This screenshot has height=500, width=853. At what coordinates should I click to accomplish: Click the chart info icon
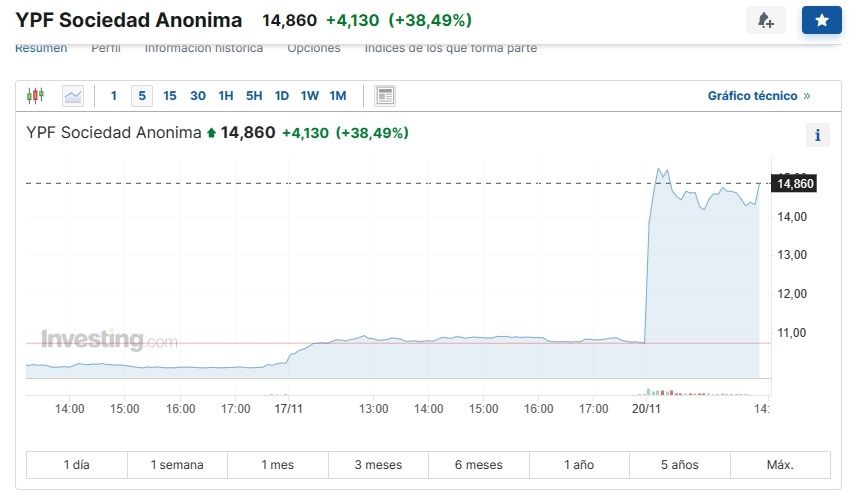(x=817, y=136)
